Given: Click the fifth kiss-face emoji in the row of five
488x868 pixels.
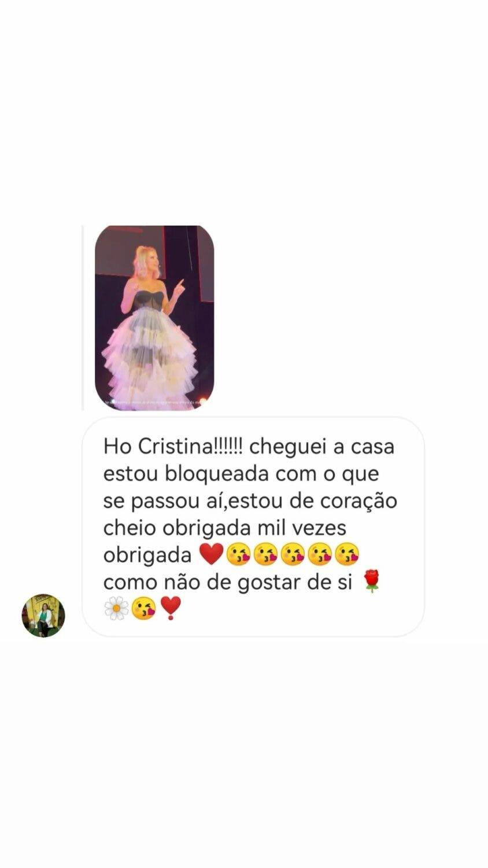Looking at the screenshot, I should coord(347,554).
